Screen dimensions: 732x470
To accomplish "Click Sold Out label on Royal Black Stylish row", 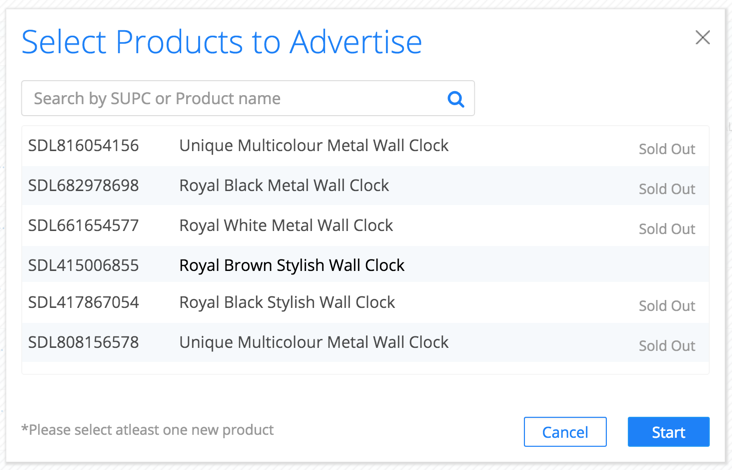I will (667, 306).
